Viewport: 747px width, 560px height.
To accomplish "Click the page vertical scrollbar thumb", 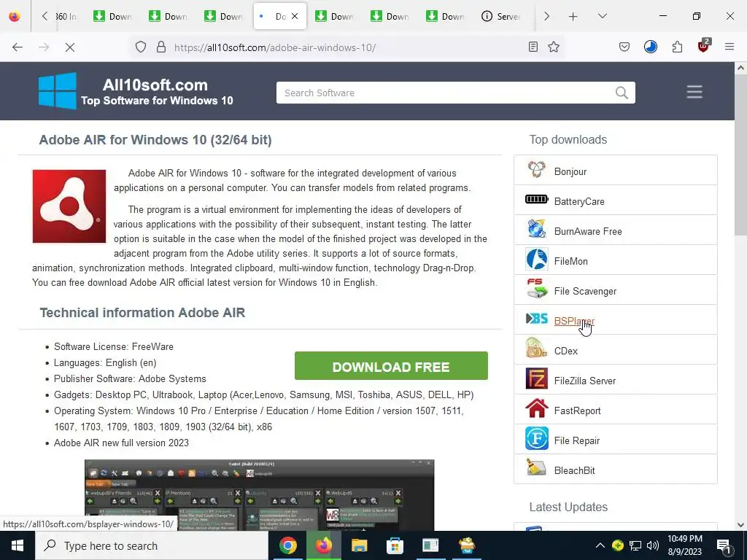I will 740,155.
